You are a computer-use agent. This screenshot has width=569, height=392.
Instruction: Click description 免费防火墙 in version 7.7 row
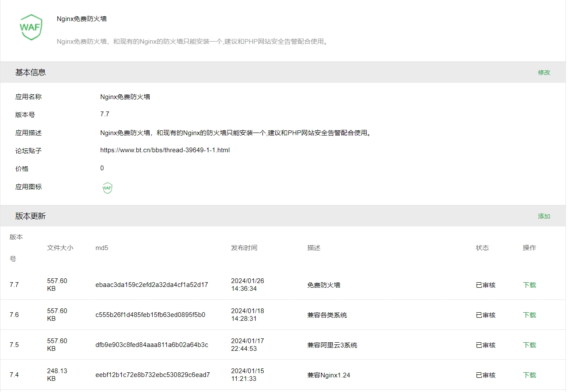(x=324, y=285)
